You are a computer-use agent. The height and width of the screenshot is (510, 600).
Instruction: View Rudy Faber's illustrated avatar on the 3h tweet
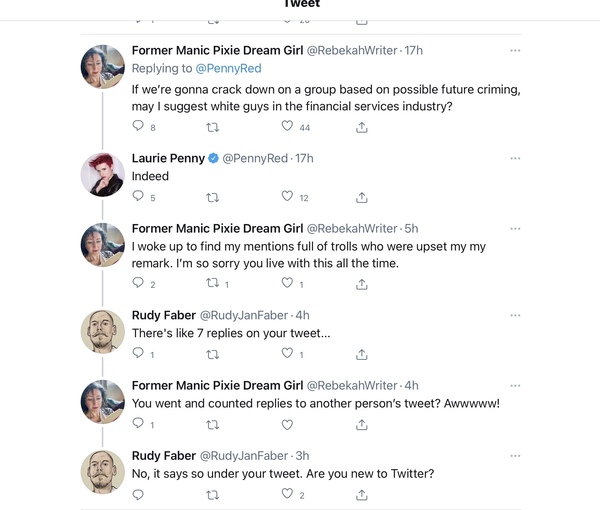(x=103, y=472)
